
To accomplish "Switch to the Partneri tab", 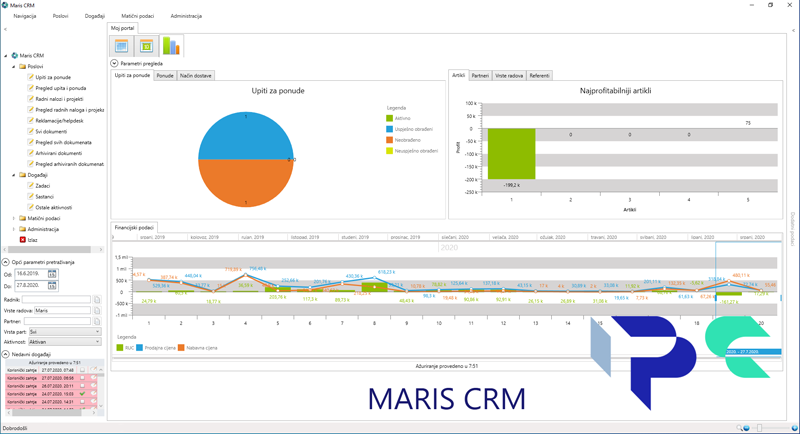I will click(x=480, y=75).
